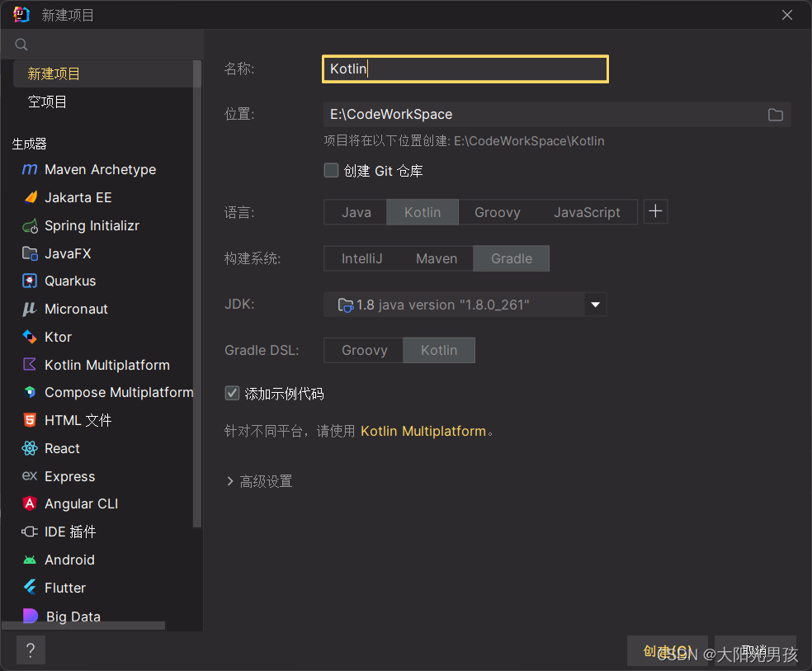
Task: Switch language to JavaScript
Action: (x=587, y=212)
